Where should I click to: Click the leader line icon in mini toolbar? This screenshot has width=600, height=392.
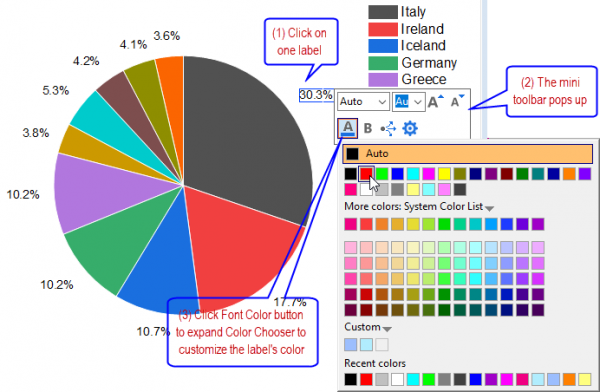pyautogui.click(x=388, y=129)
